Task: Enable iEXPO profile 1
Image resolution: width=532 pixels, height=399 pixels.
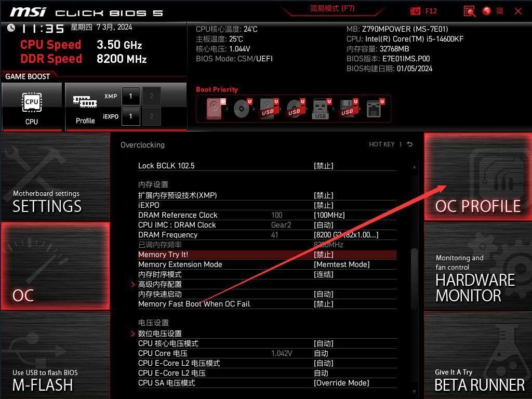Action: point(130,116)
